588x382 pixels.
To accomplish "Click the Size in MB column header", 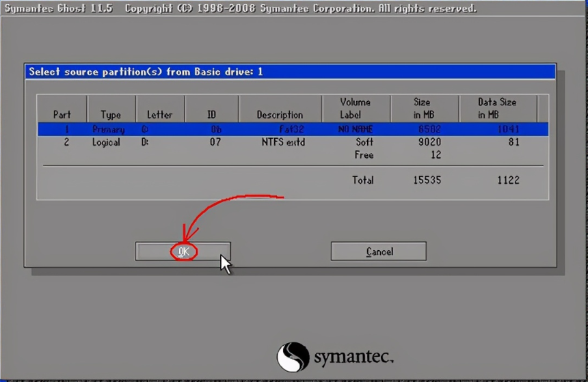I will [423, 108].
